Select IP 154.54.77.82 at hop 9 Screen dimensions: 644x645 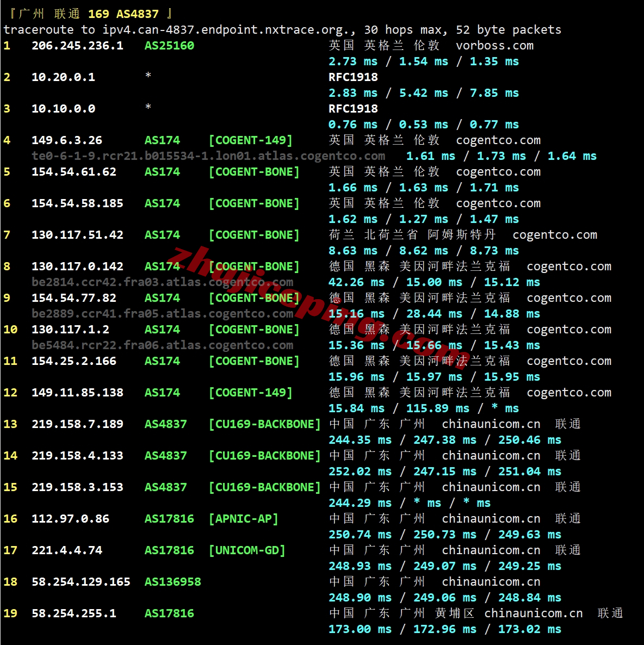74,298
